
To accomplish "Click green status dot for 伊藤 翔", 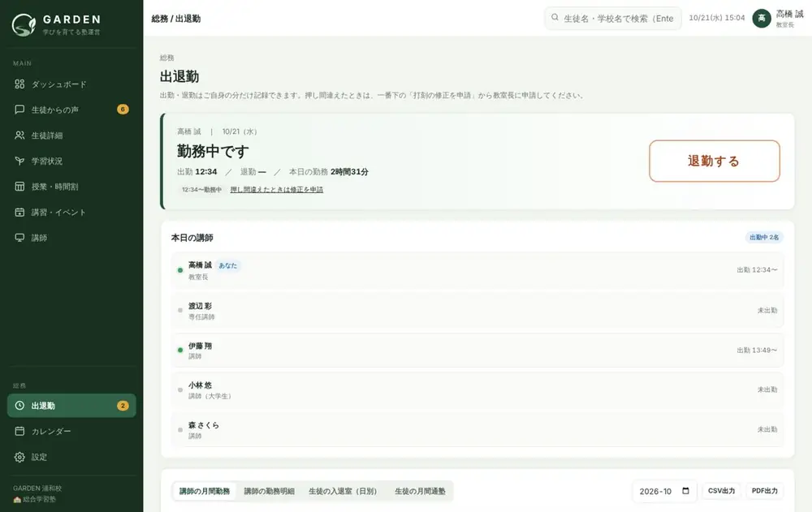I will point(180,350).
